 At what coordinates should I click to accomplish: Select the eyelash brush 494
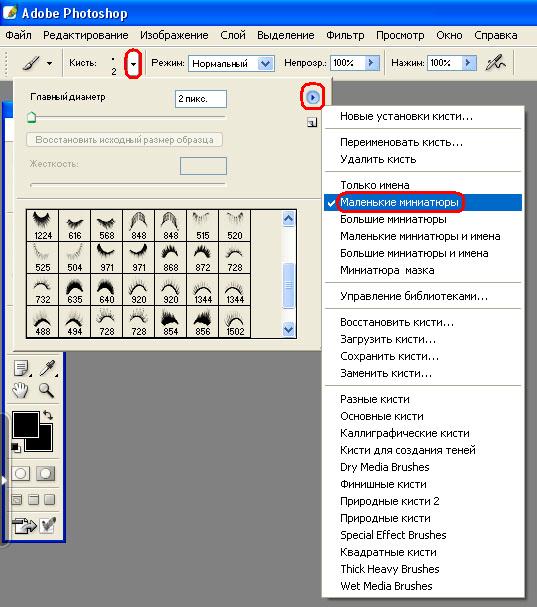point(75,322)
